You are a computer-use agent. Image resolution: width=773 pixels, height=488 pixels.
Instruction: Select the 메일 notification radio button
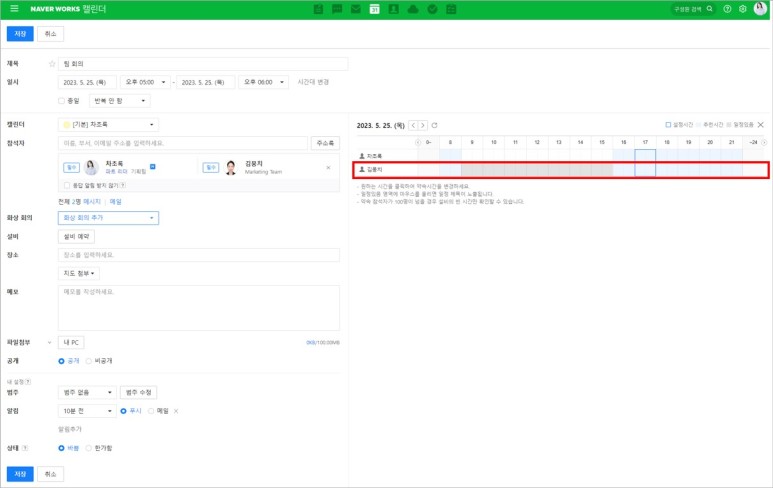[x=151, y=411]
